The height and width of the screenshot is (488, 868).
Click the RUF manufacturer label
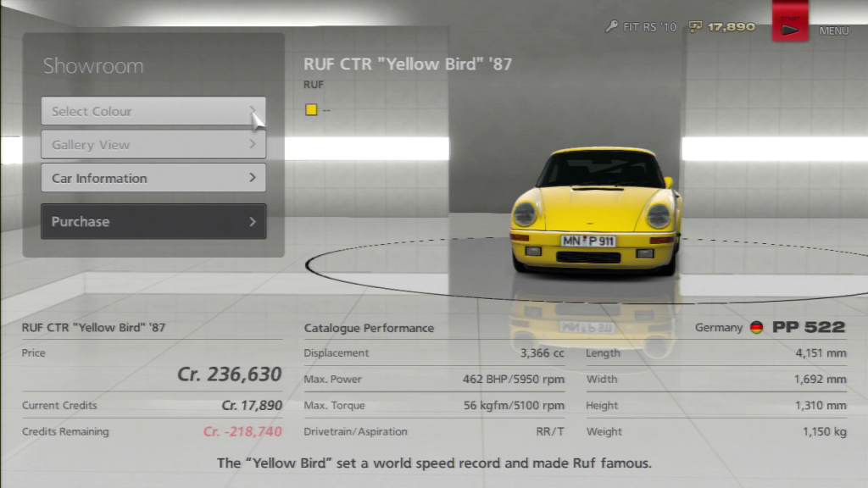pyautogui.click(x=314, y=85)
